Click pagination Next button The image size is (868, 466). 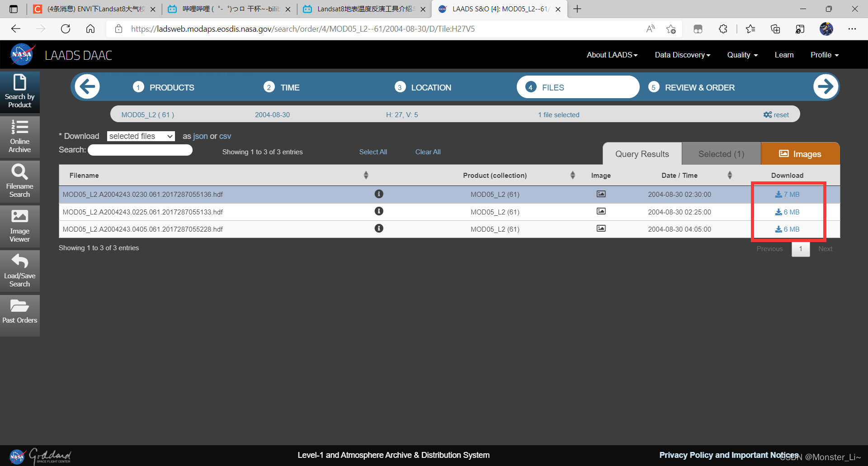tap(825, 249)
